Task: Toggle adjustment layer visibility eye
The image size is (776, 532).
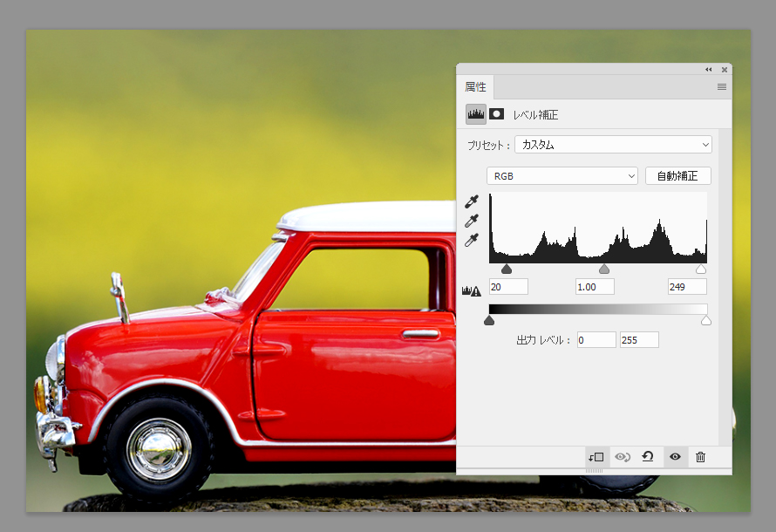Action: pos(675,457)
